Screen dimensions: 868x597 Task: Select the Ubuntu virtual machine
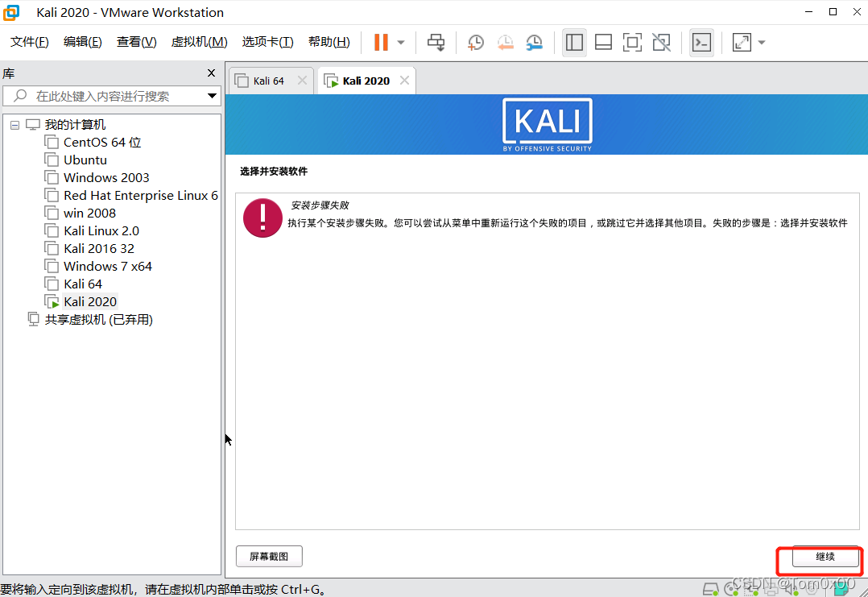point(85,160)
